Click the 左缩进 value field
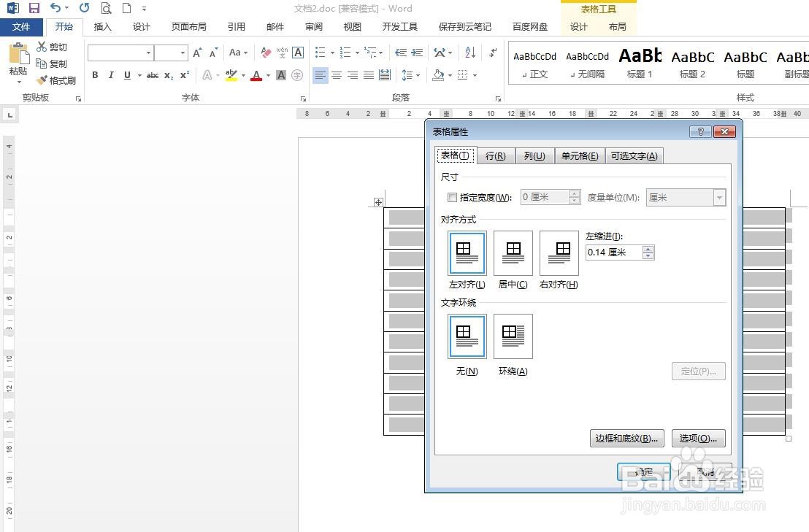Image resolution: width=809 pixels, height=532 pixels. (614, 252)
